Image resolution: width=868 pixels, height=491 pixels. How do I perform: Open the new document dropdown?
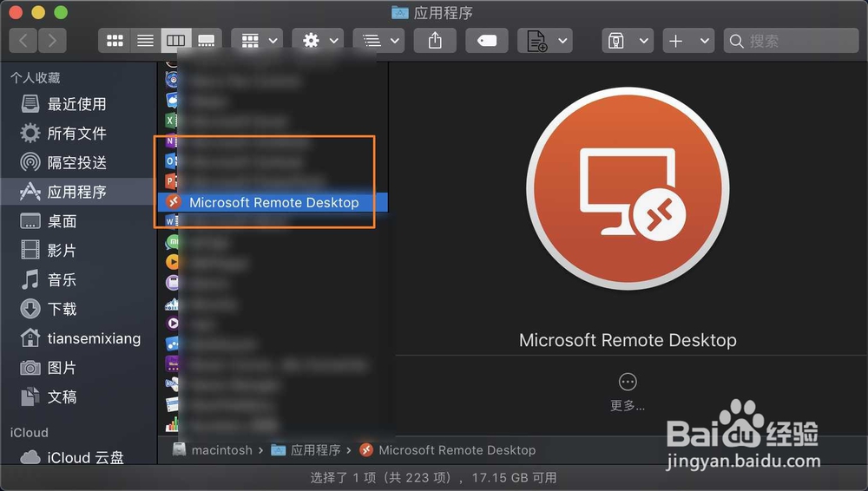[x=545, y=41]
